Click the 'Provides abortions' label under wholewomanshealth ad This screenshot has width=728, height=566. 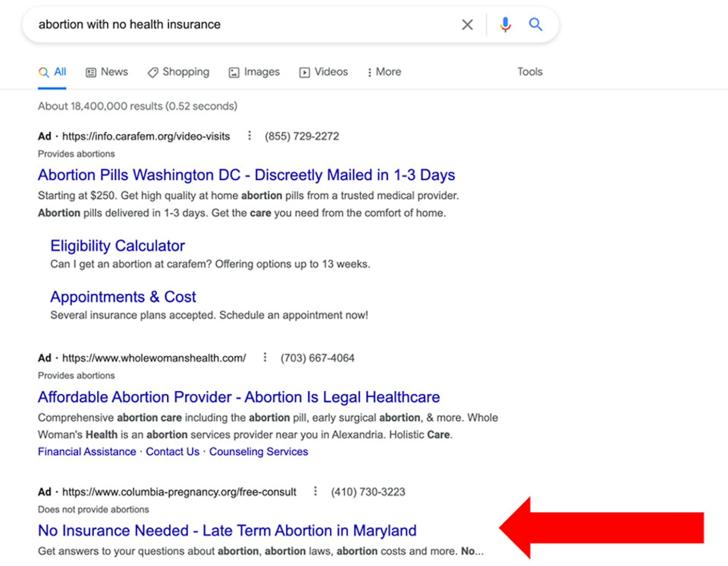(x=76, y=375)
